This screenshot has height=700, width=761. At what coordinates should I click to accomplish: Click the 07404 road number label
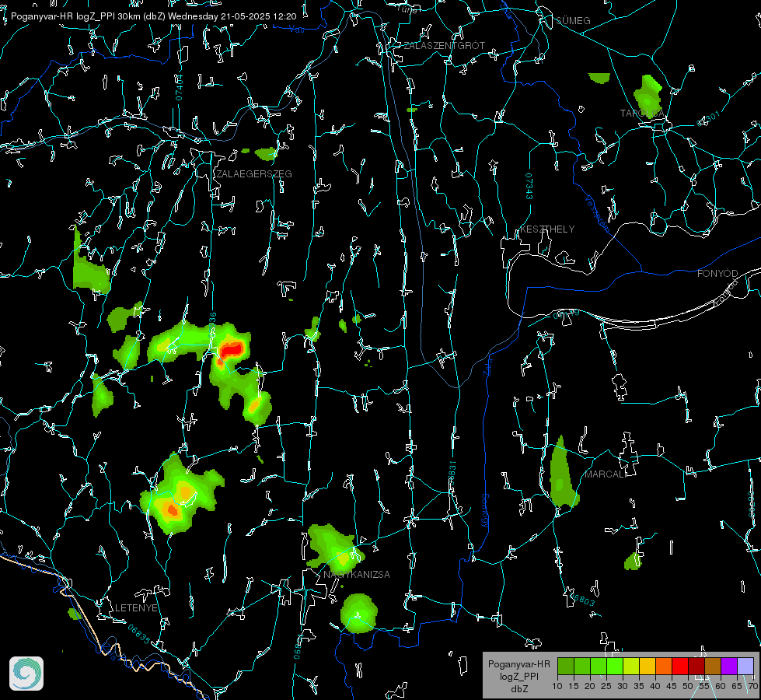point(179,87)
